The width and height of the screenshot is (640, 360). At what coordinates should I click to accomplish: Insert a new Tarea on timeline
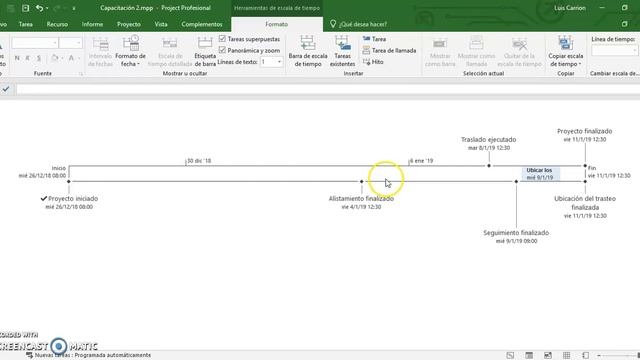click(374, 39)
